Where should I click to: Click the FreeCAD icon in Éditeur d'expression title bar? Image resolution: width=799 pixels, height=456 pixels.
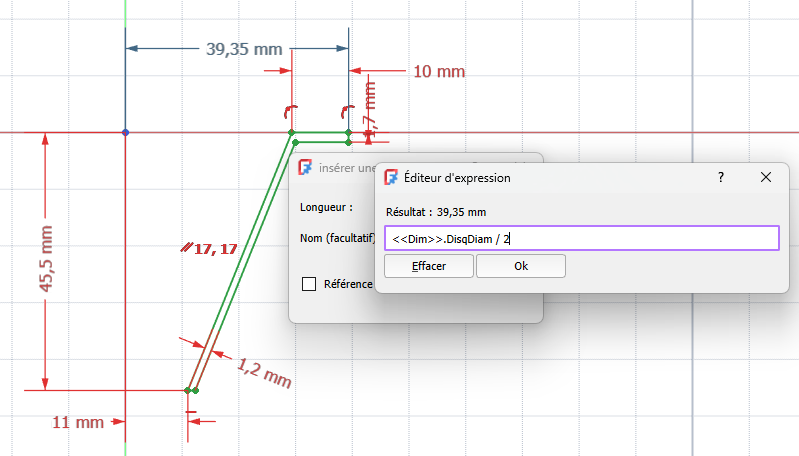[x=392, y=177]
